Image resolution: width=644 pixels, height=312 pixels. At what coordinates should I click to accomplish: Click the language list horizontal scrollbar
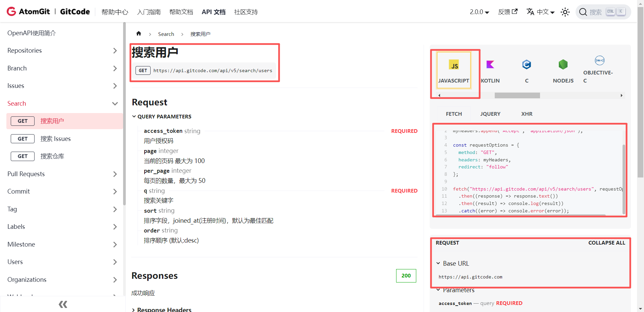[517, 96]
